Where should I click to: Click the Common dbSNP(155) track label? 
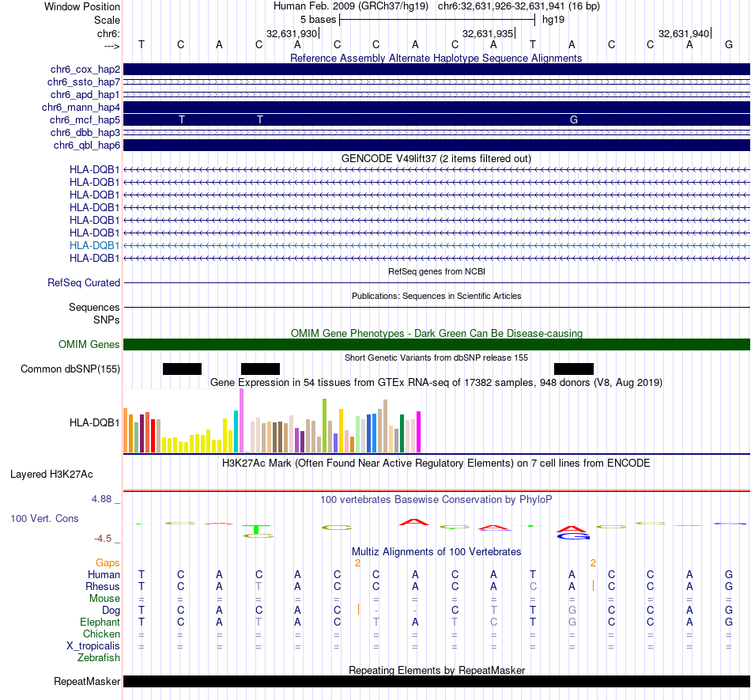click(70, 369)
